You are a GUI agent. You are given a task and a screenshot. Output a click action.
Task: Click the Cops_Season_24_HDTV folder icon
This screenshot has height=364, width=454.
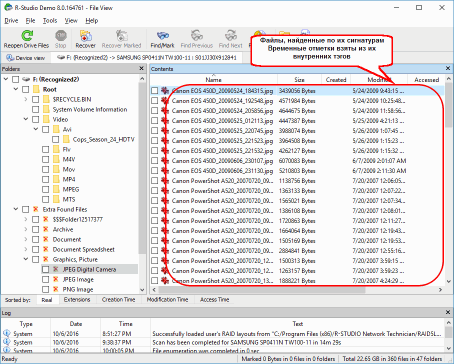(66, 139)
